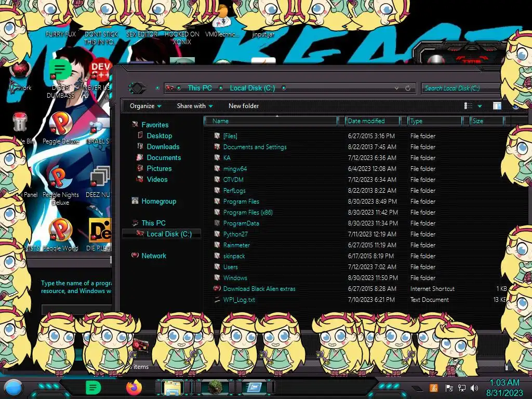
Task: Expand breadcrumb arrow after Local Disk (C:)
Action: pos(284,88)
